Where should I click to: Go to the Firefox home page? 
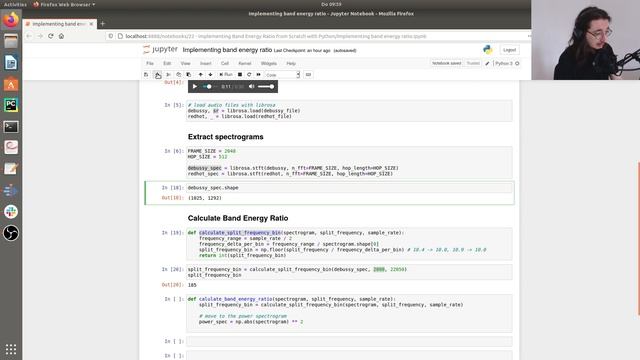click(61, 36)
